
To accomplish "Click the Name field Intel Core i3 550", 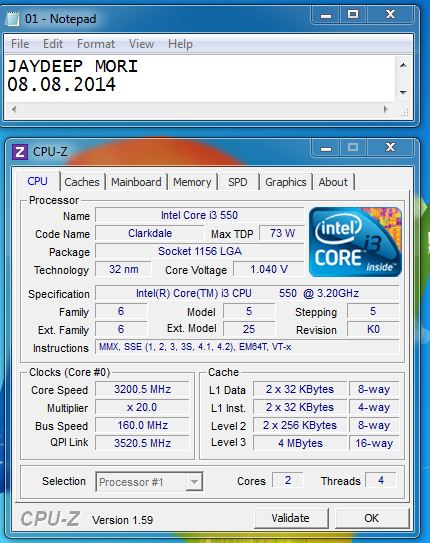I will (199, 215).
